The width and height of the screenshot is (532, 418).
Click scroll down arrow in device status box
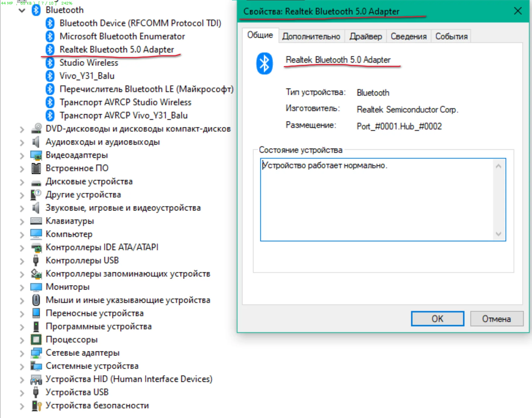(498, 234)
